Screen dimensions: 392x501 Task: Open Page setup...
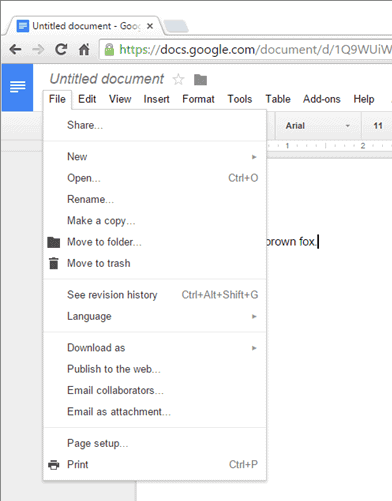pyautogui.click(x=155, y=444)
